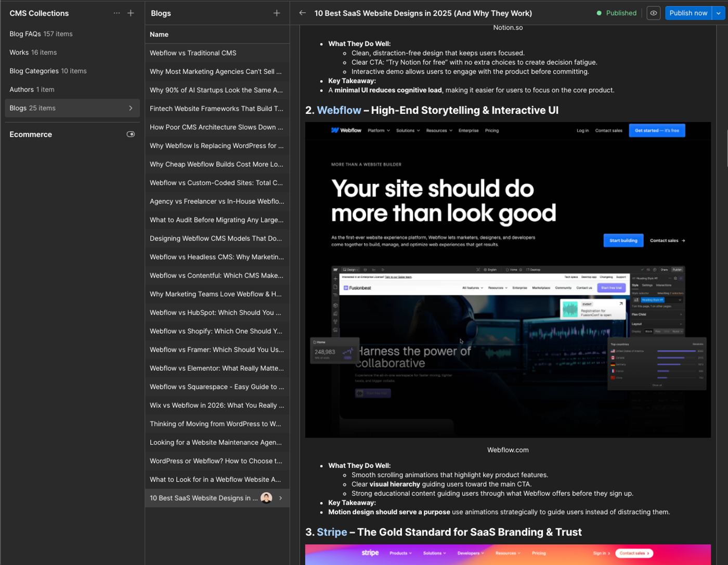
Task: Click the blog item title in header
Action: [423, 13]
